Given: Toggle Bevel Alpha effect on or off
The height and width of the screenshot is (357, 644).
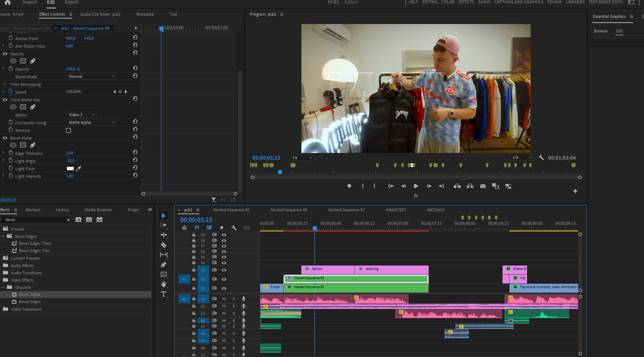Looking at the screenshot, I should 5,138.
